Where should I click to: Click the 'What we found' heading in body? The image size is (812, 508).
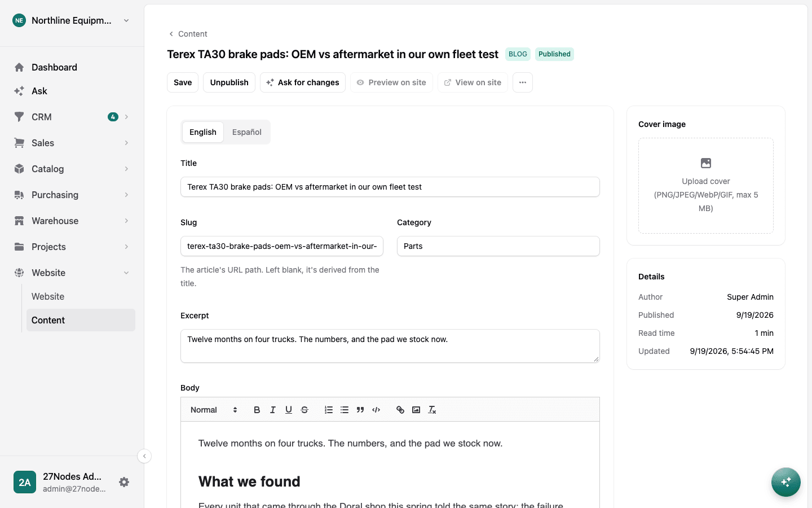click(x=249, y=481)
